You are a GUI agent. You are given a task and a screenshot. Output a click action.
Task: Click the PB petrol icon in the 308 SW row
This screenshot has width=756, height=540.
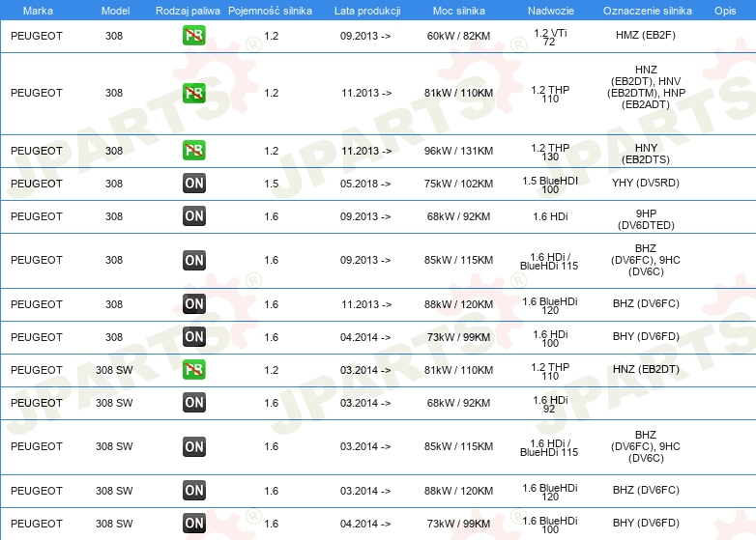click(193, 370)
